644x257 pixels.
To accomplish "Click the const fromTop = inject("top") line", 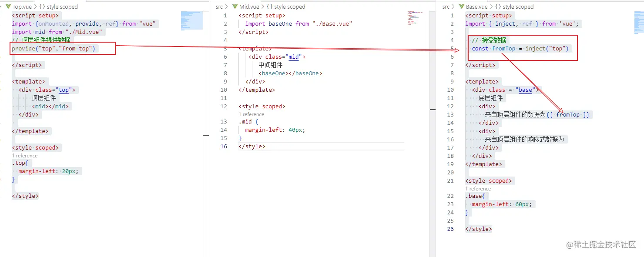I will coord(520,48).
